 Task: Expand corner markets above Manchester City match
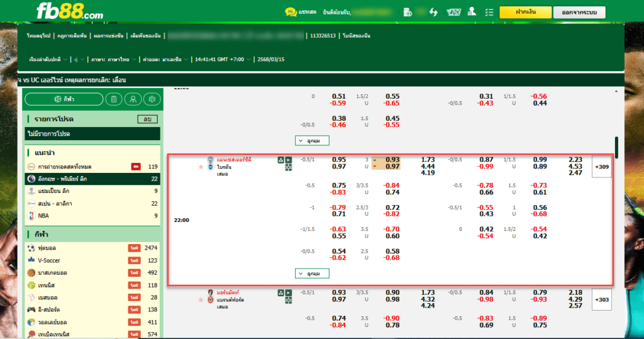(x=312, y=140)
